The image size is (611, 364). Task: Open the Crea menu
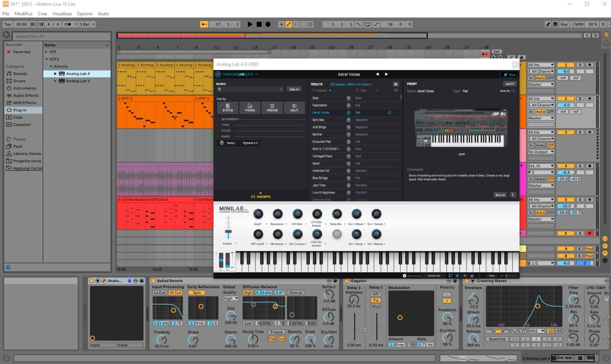[x=42, y=14]
